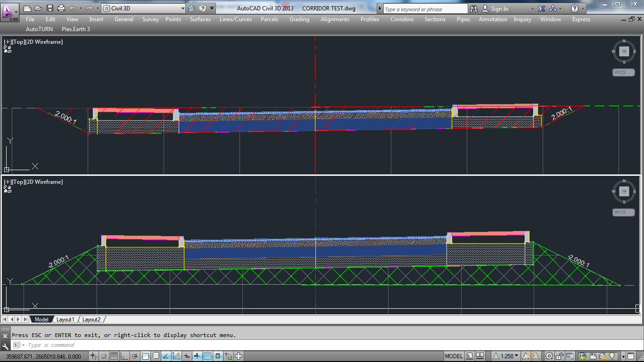
Task: Redo the previously undone action
Action: click(90, 8)
